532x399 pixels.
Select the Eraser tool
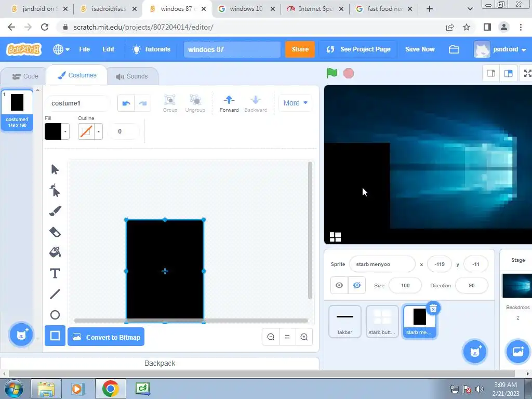pyautogui.click(x=55, y=232)
